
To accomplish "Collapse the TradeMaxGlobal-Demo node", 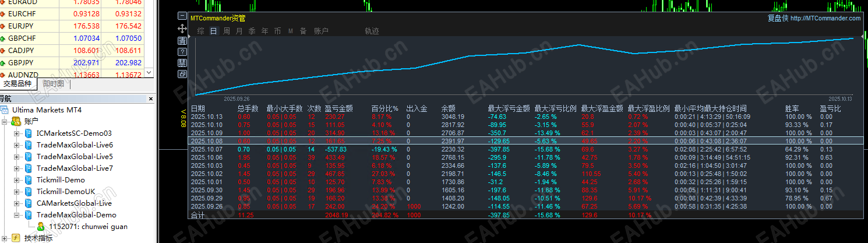I will [x=16, y=215].
